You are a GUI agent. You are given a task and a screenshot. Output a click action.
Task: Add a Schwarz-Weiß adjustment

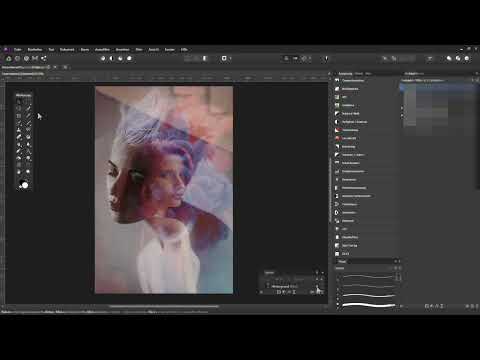pyautogui.click(x=365, y=114)
